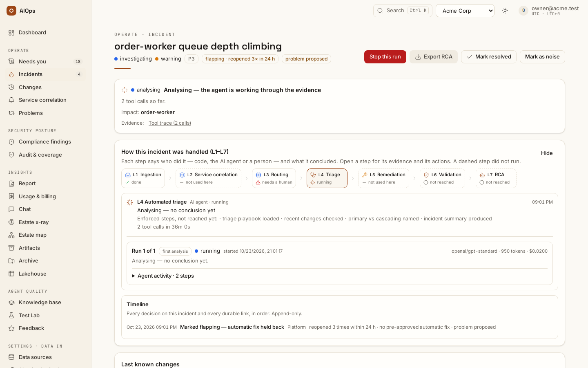Click the Usage & billing receipt icon
Viewport: 588px width, 368px height.
(x=11, y=197)
